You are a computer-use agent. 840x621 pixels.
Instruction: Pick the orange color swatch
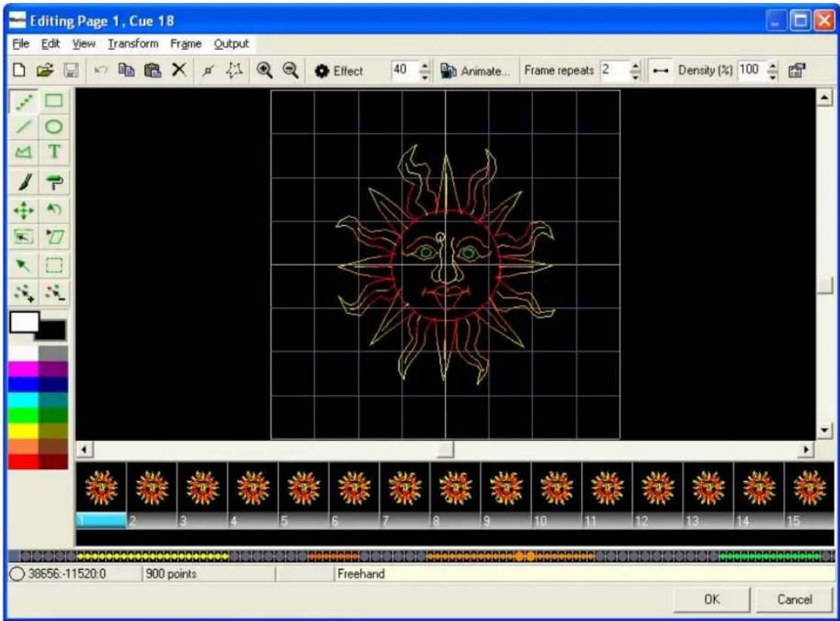23,446
